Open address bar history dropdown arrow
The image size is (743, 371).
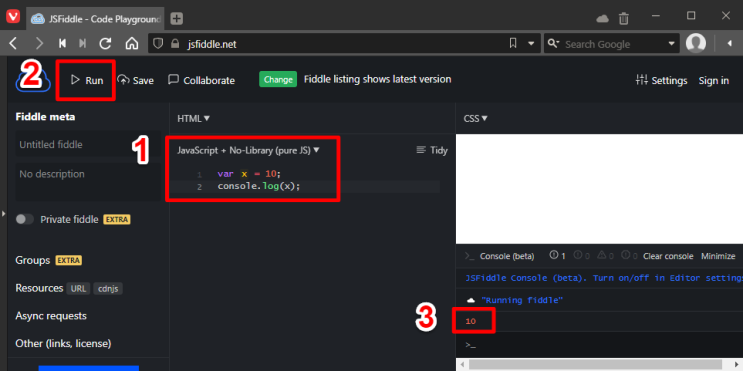(531, 44)
